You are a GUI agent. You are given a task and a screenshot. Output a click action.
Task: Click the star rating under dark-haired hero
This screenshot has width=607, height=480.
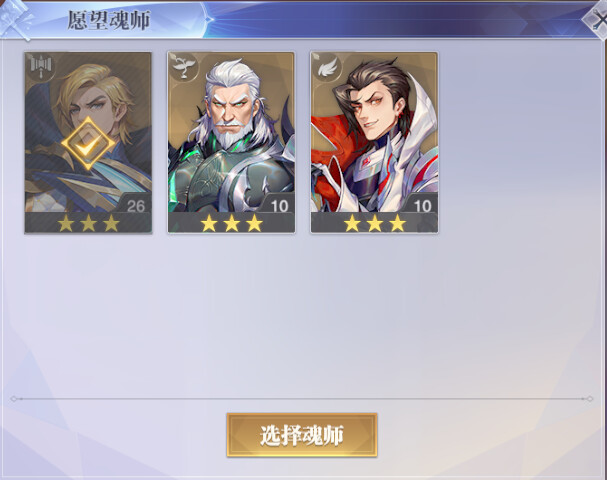[375, 223]
